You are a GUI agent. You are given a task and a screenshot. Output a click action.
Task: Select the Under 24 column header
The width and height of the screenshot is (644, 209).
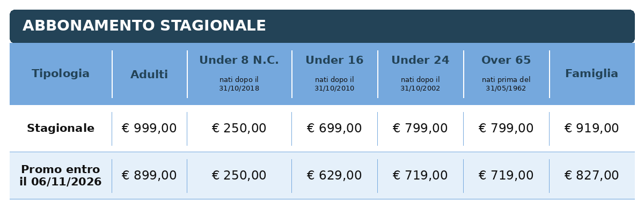point(420,60)
